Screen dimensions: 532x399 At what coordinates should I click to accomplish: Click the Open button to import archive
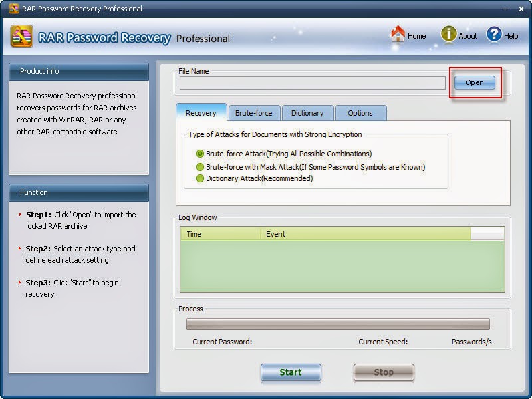point(475,82)
